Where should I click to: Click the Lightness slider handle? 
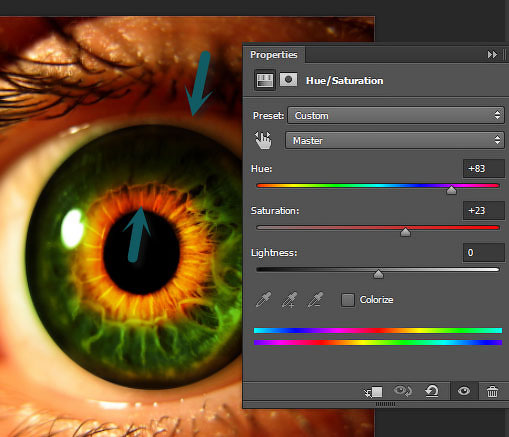(x=378, y=274)
